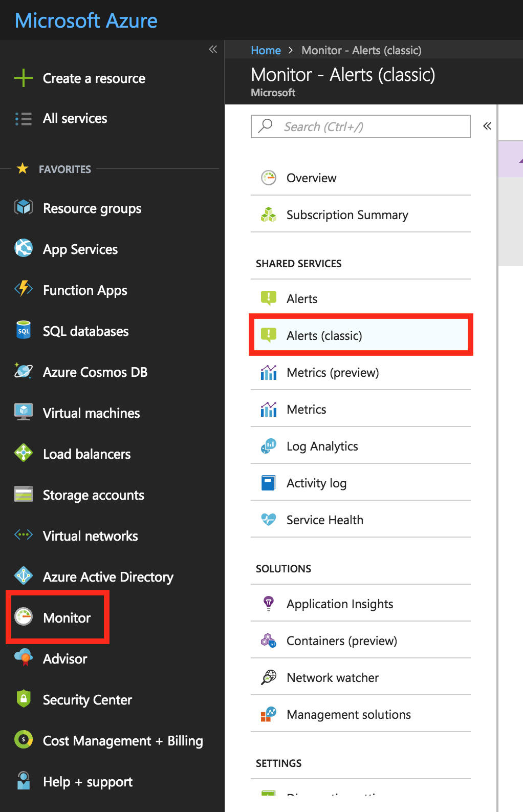
Task: Click the Azure Cosmos DB planet icon
Action: point(24,370)
